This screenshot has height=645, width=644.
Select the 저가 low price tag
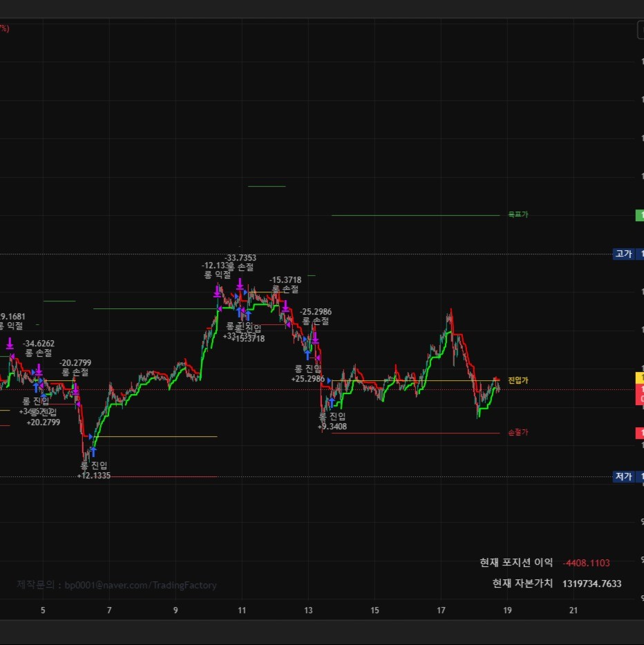(x=623, y=476)
